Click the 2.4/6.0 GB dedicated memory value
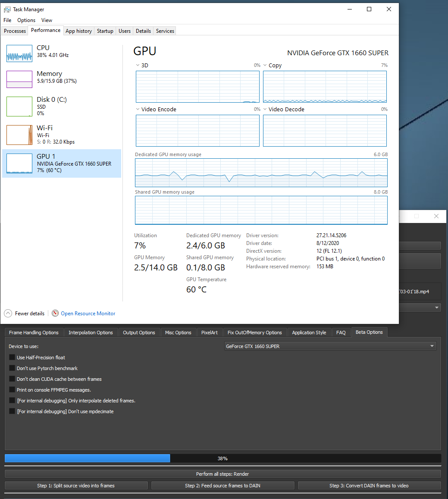 [x=206, y=246]
